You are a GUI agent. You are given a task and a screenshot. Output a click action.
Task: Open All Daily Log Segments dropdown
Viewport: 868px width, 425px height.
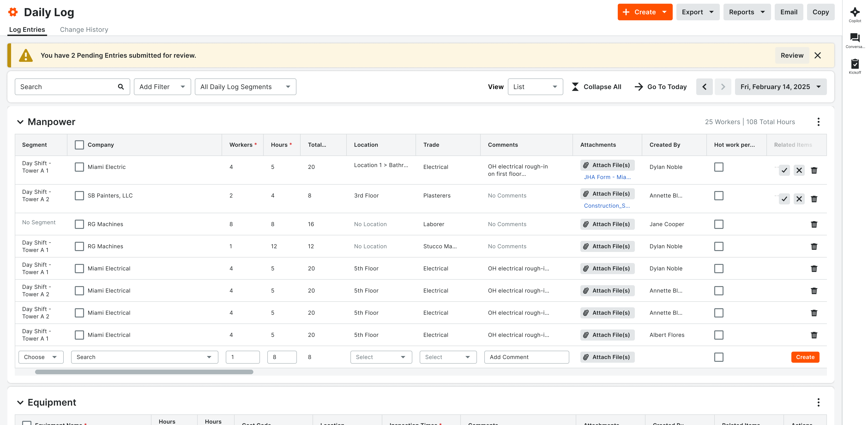point(245,87)
